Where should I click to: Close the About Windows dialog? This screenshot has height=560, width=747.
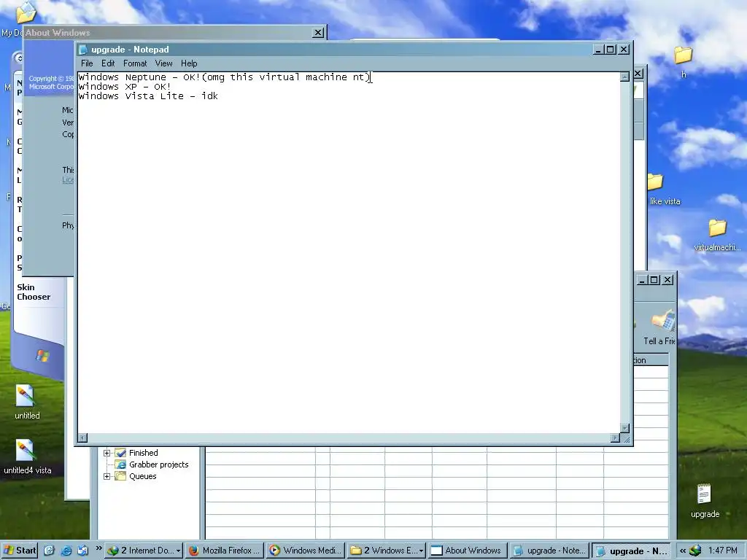coord(318,32)
